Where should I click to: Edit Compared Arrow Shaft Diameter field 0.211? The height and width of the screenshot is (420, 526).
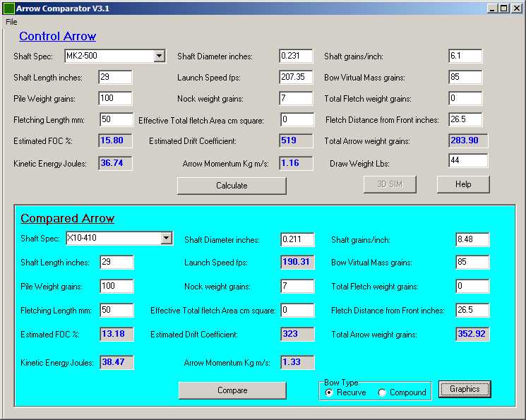point(297,239)
